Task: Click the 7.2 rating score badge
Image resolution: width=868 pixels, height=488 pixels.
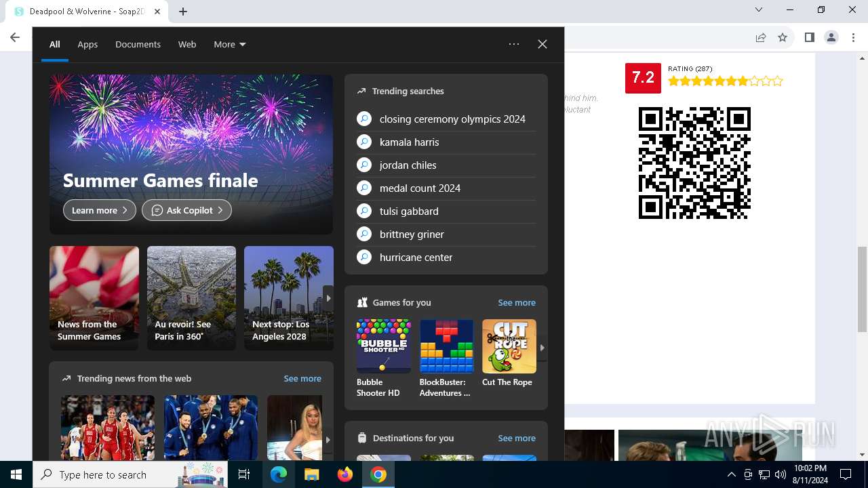Action: click(643, 77)
